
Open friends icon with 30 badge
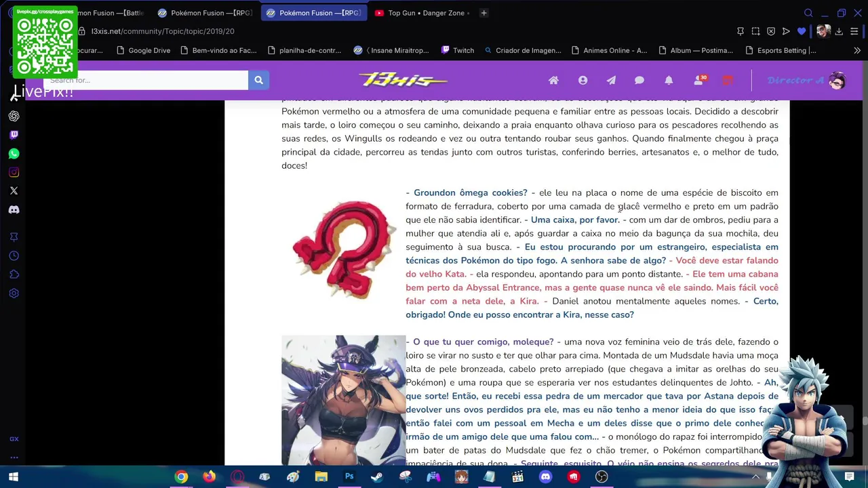click(699, 80)
